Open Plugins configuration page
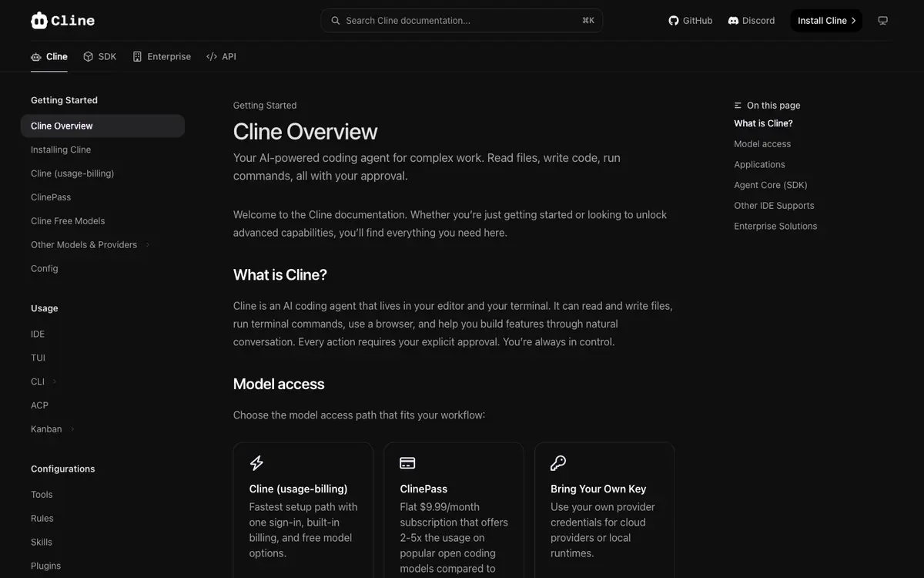 coord(45,566)
